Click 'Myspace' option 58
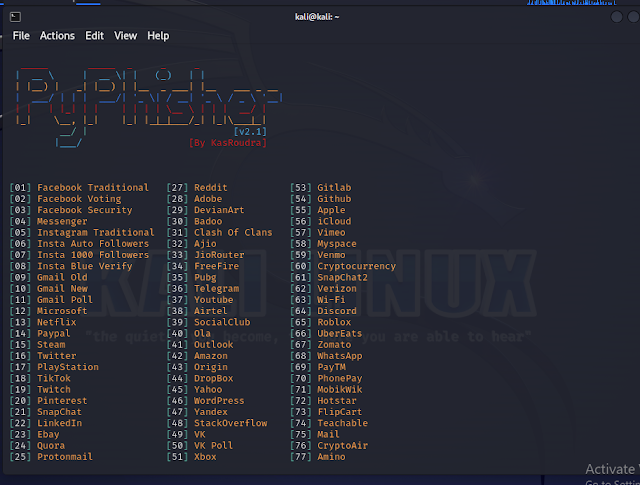Screen dimensions: 640x485 tap(337, 244)
